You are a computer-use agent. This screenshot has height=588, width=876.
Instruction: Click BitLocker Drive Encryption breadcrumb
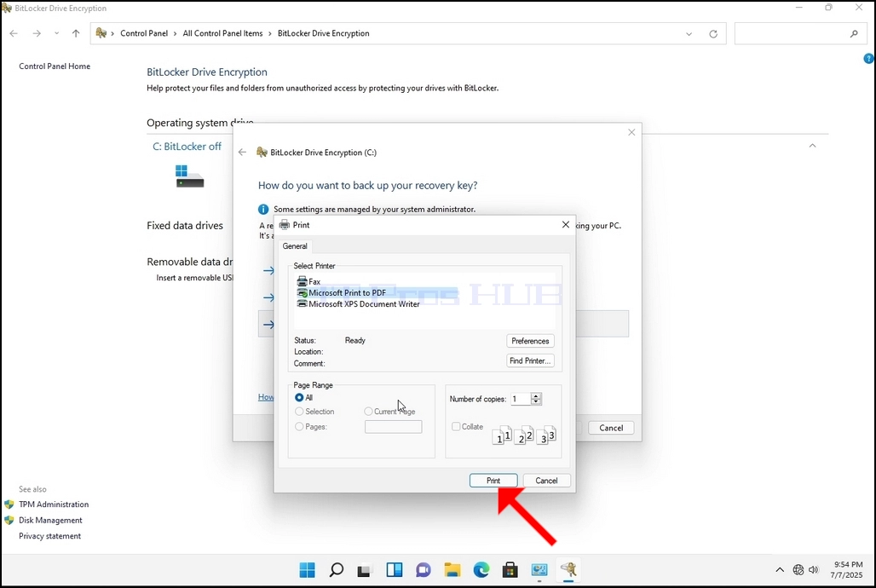click(x=324, y=33)
